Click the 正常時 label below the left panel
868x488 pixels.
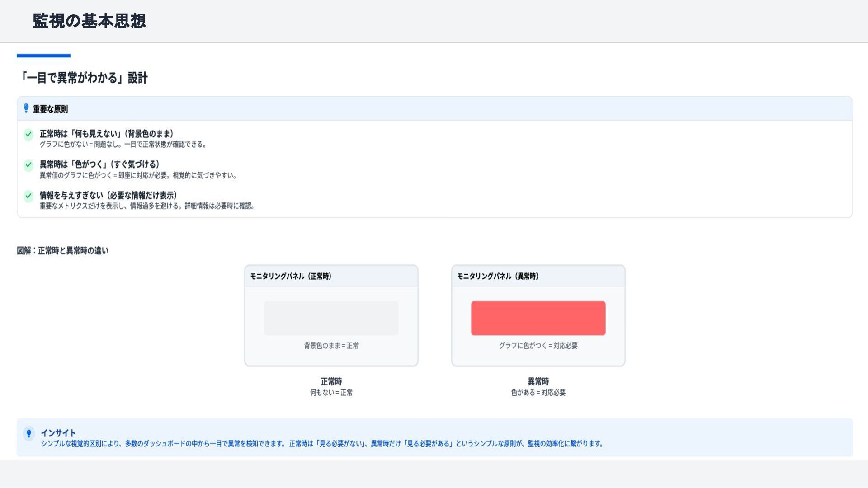pyautogui.click(x=331, y=381)
